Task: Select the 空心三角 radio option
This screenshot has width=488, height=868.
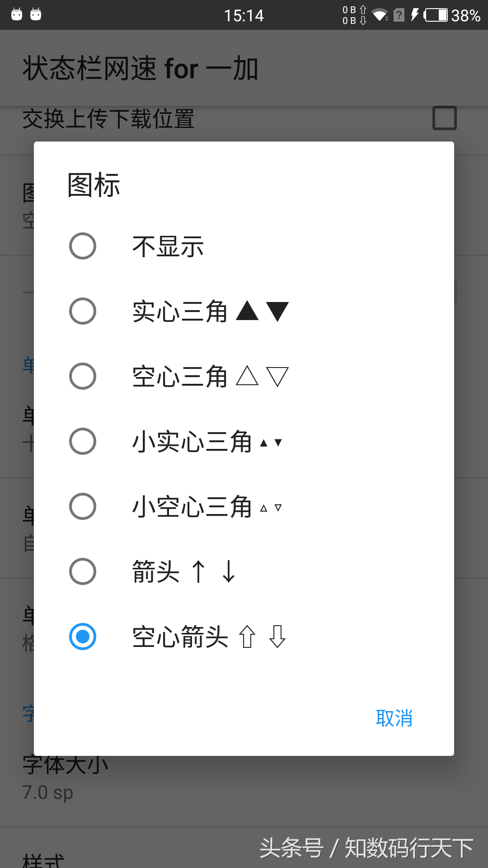Action: [83, 376]
